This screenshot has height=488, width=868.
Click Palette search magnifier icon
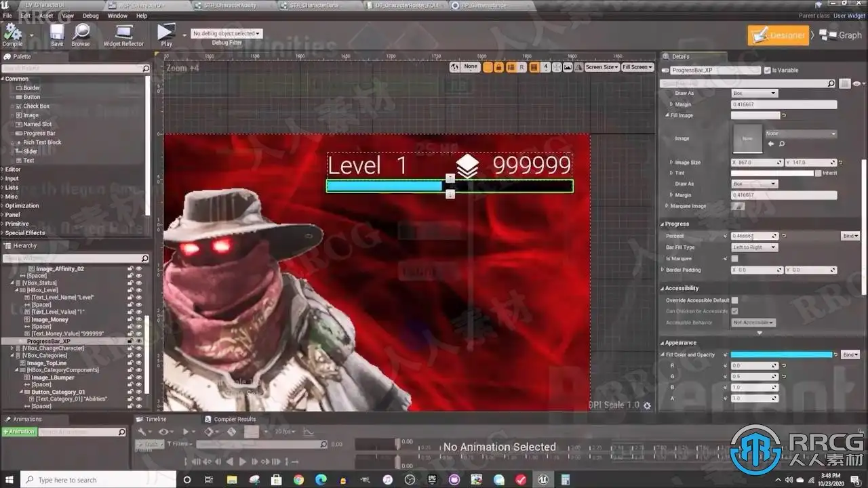click(x=145, y=69)
